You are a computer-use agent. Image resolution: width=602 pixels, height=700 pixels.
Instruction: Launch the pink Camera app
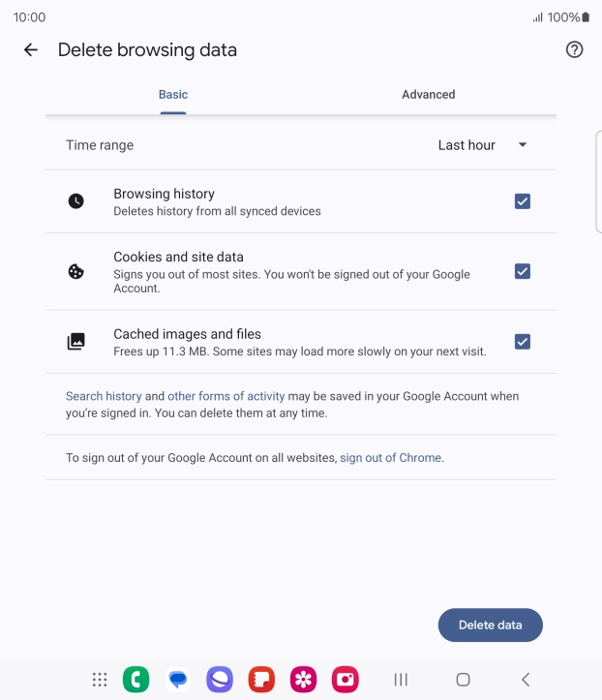pos(346,680)
